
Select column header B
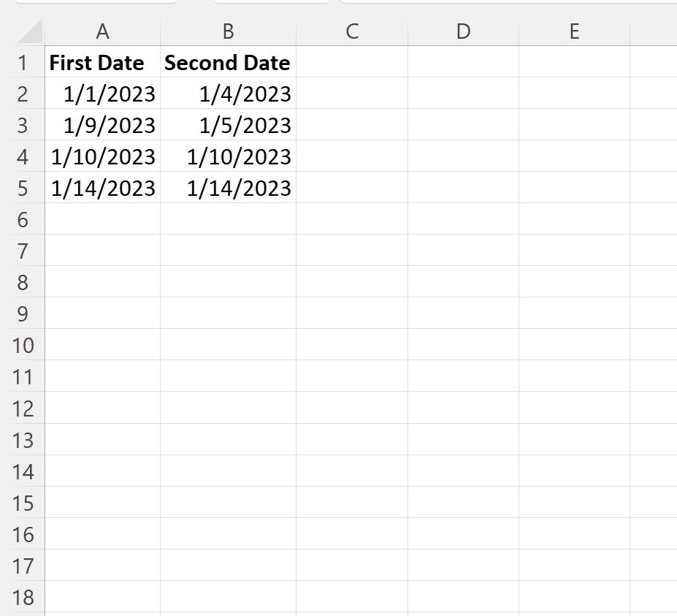228,31
